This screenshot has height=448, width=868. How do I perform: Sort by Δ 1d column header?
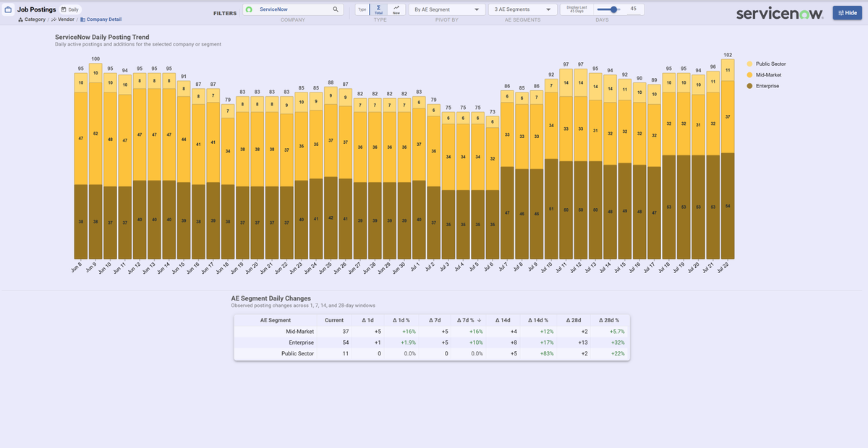click(x=369, y=320)
